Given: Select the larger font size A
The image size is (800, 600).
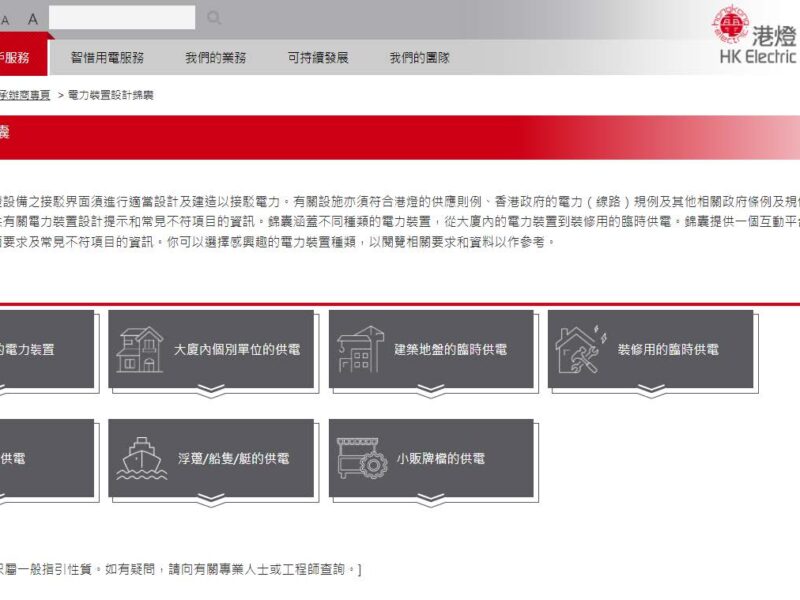Looking at the screenshot, I should point(33,18).
